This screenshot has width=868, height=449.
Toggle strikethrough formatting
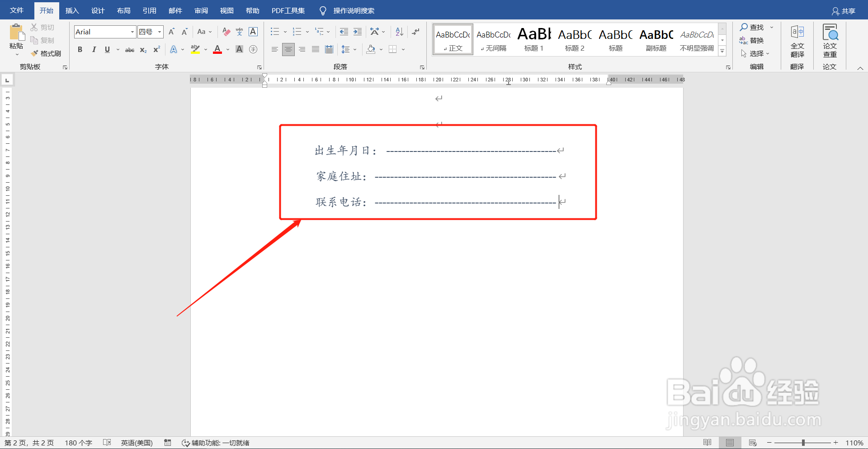pyautogui.click(x=130, y=50)
